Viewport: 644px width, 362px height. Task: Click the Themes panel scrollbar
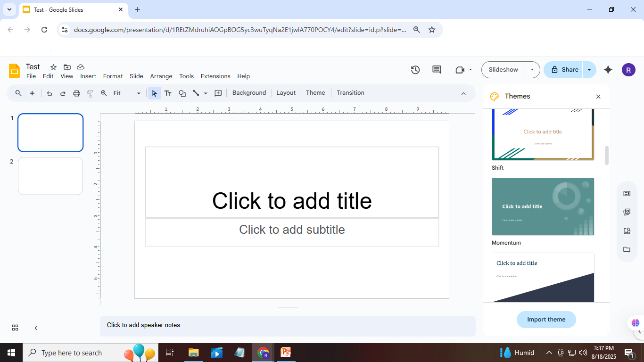click(x=607, y=156)
